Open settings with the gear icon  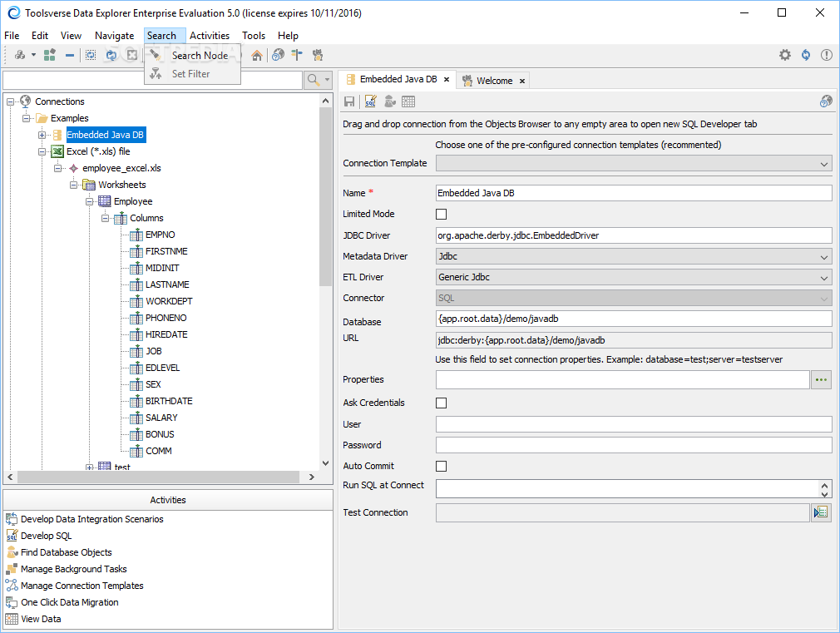pyautogui.click(x=785, y=55)
